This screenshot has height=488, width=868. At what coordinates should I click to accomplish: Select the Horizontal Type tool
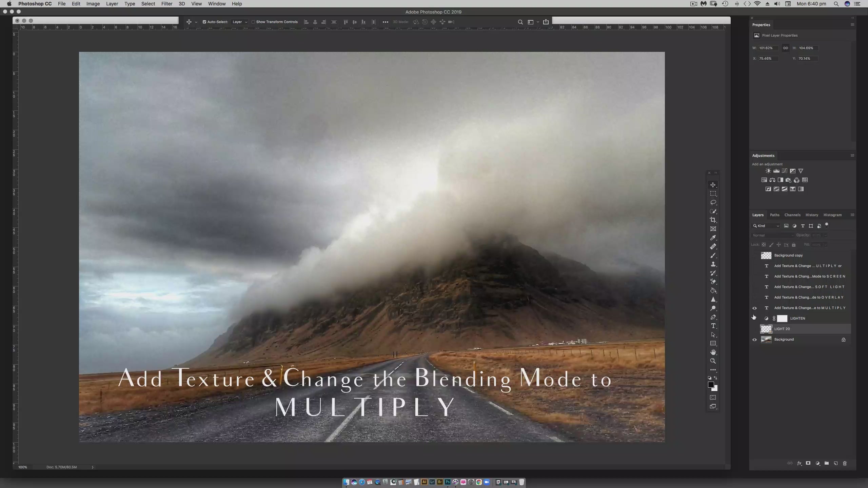713,326
